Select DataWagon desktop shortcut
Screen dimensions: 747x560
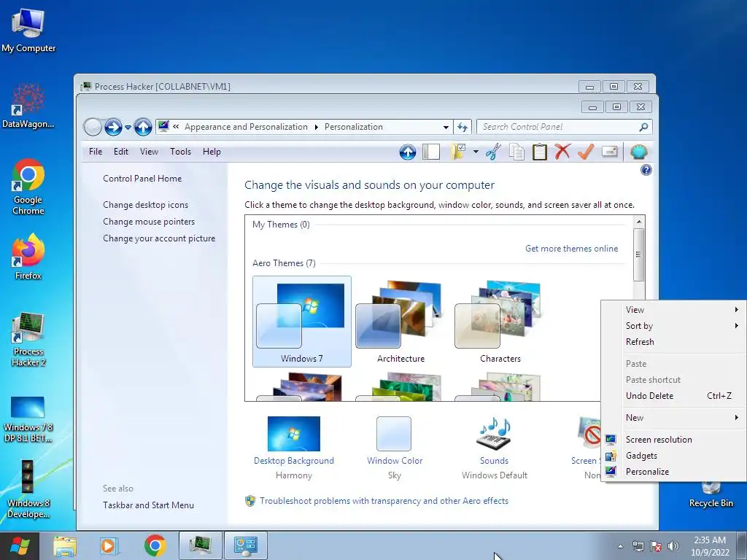click(x=28, y=105)
